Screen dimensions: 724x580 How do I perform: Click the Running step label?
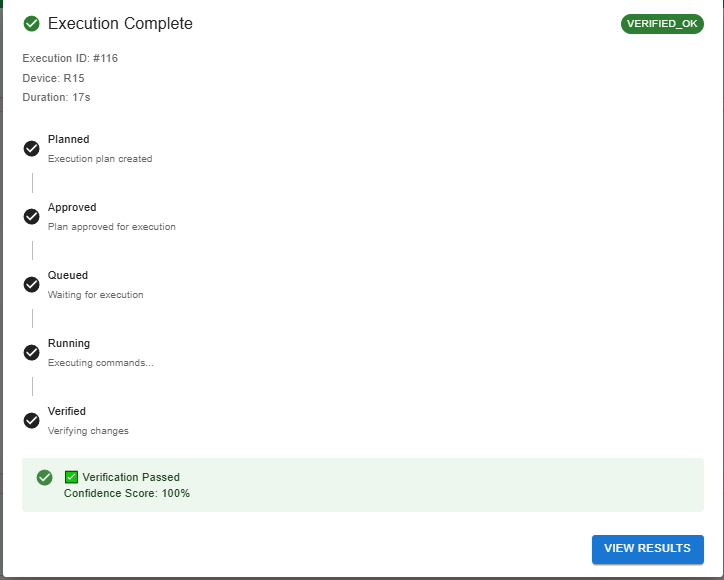pyautogui.click(x=69, y=344)
